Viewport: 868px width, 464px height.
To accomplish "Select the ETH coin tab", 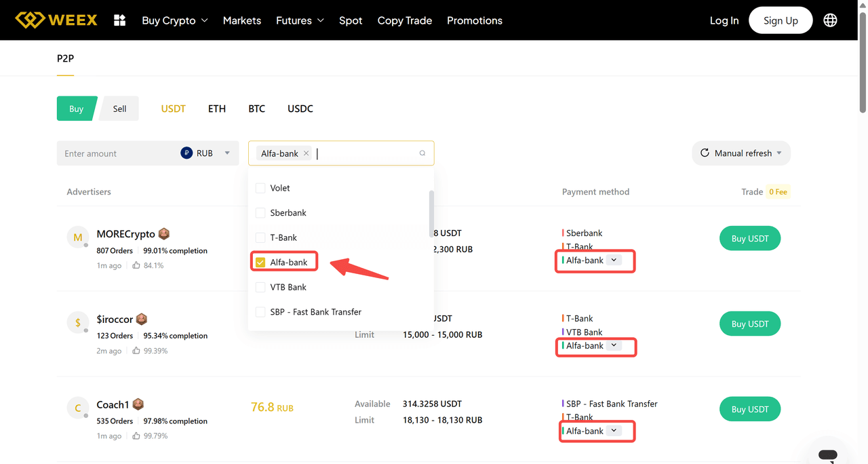I will point(216,109).
